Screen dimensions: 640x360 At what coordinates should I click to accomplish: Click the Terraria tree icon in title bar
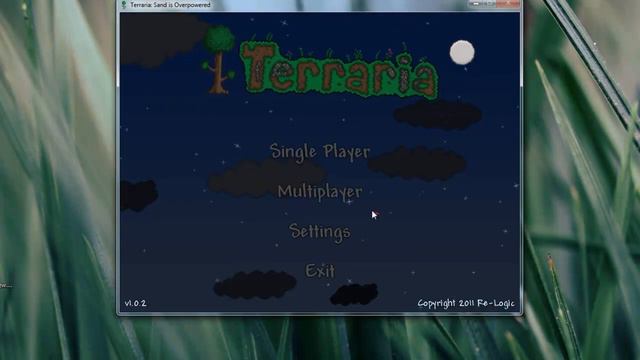124,4
